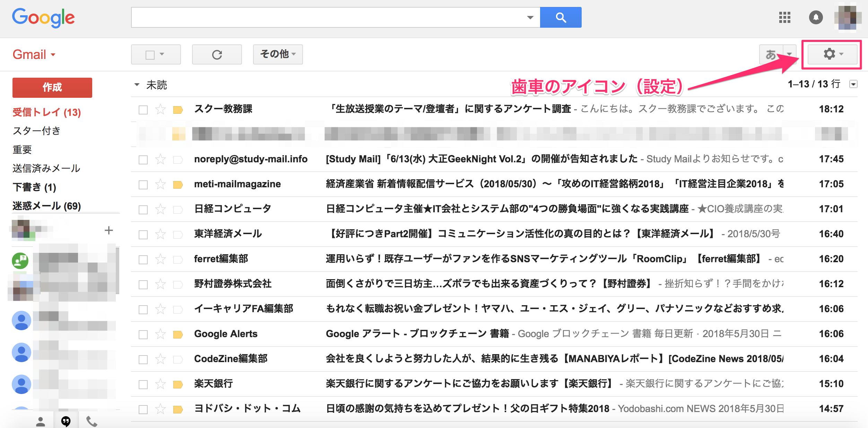Open the Hangouts conversations icon
Image resolution: width=868 pixels, height=428 pixels.
click(x=66, y=421)
